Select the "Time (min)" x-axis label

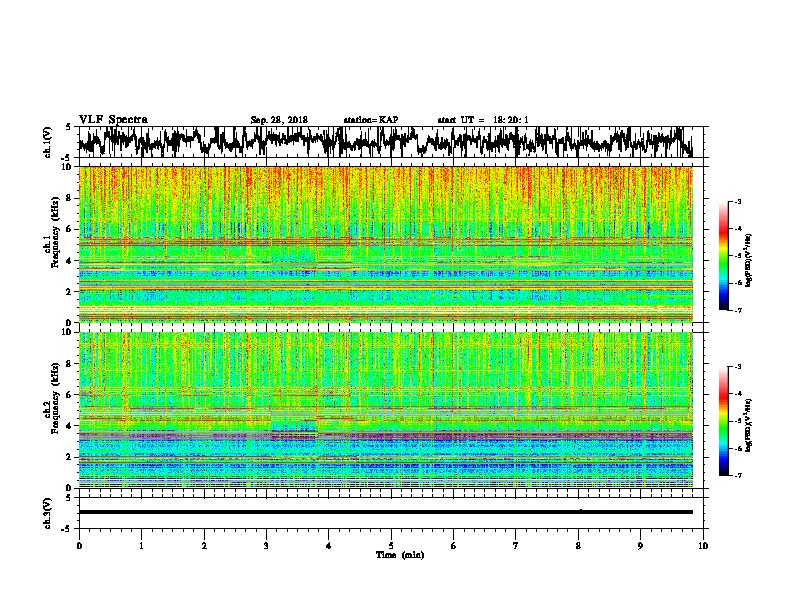coord(400,555)
